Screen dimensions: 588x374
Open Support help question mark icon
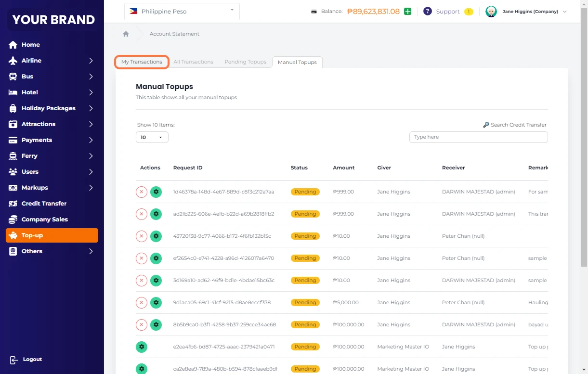point(427,12)
